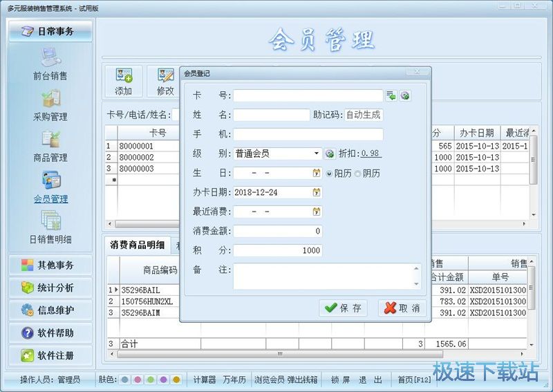Click the 备注 text area
Image resolution: width=553 pixels, height=392 pixels.
coord(327,276)
